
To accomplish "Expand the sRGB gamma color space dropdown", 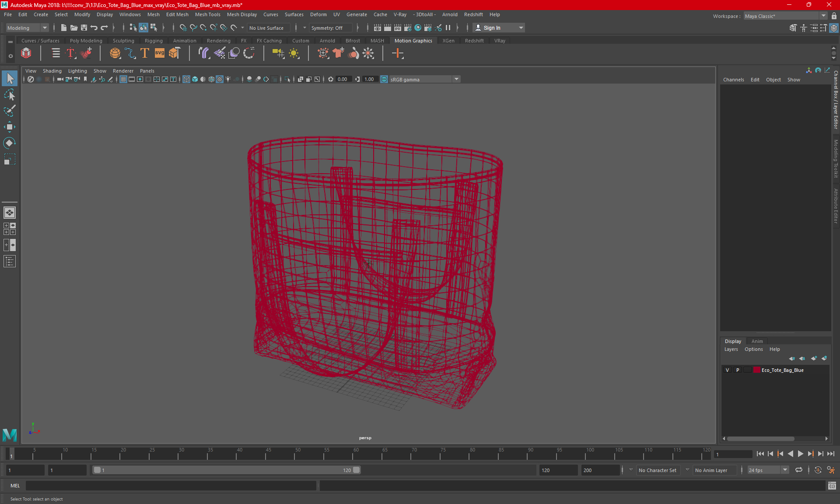I will (456, 79).
